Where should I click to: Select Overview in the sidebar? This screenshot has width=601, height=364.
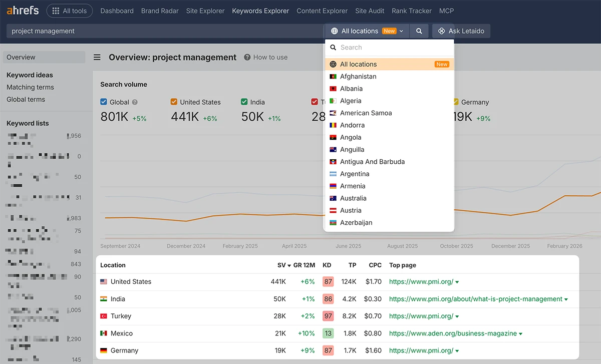pyautogui.click(x=44, y=57)
